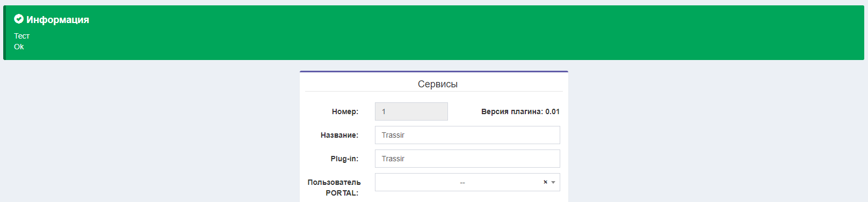The image size is (868, 202).
Task: Click the Номер: label
Action: point(345,111)
